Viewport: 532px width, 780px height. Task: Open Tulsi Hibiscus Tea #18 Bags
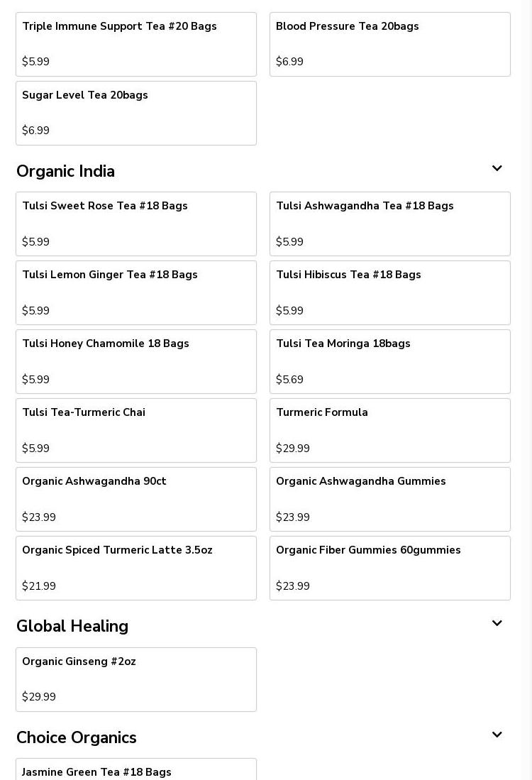pos(390,292)
